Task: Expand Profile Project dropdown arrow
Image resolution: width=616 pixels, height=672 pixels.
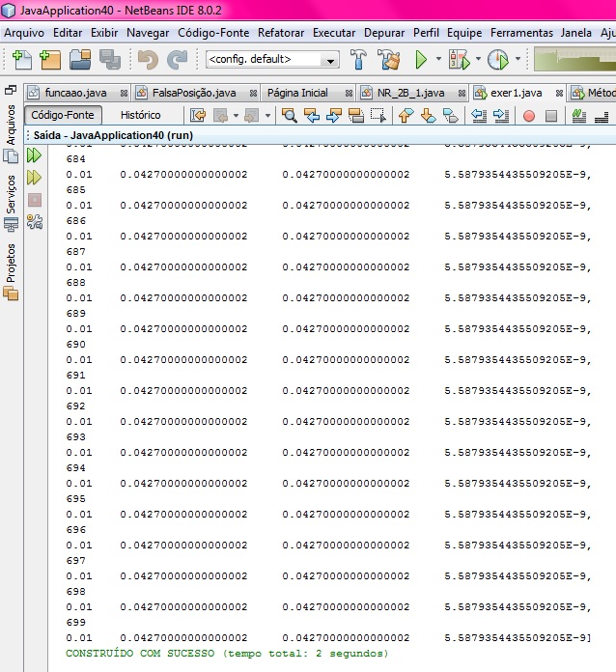Action: coord(518,60)
